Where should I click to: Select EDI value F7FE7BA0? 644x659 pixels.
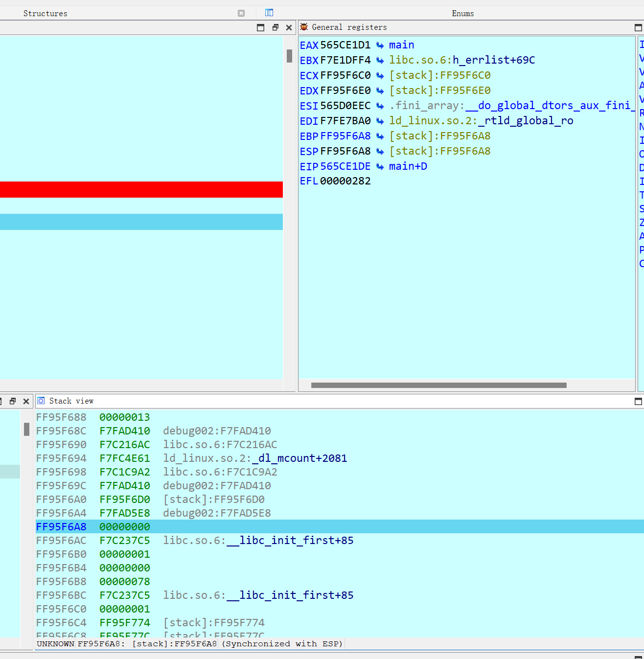(x=345, y=121)
